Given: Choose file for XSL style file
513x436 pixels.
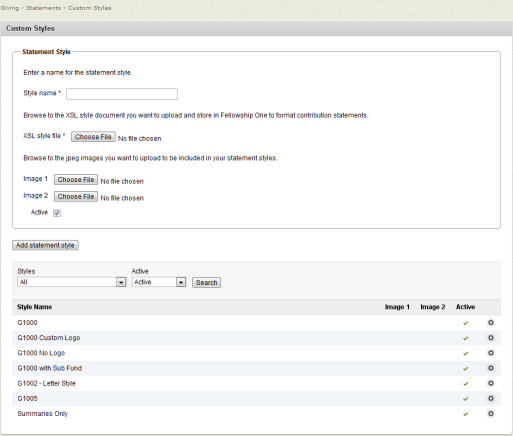Looking at the screenshot, I should (x=93, y=137).
